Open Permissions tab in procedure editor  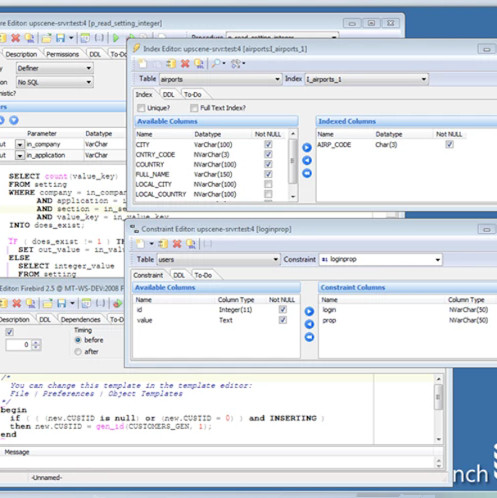63,54
